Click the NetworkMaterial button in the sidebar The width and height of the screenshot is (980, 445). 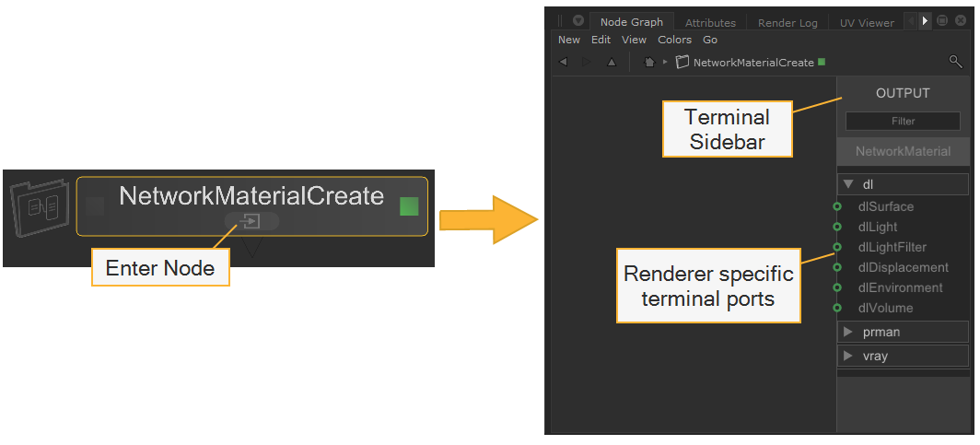click(903, 151)
